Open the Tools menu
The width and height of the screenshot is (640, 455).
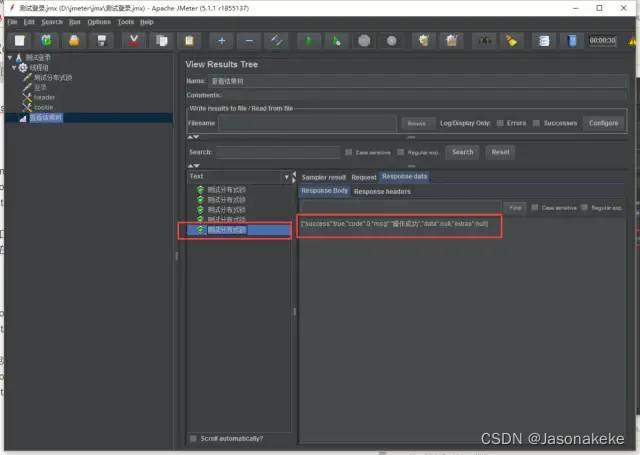coord(126,22)
